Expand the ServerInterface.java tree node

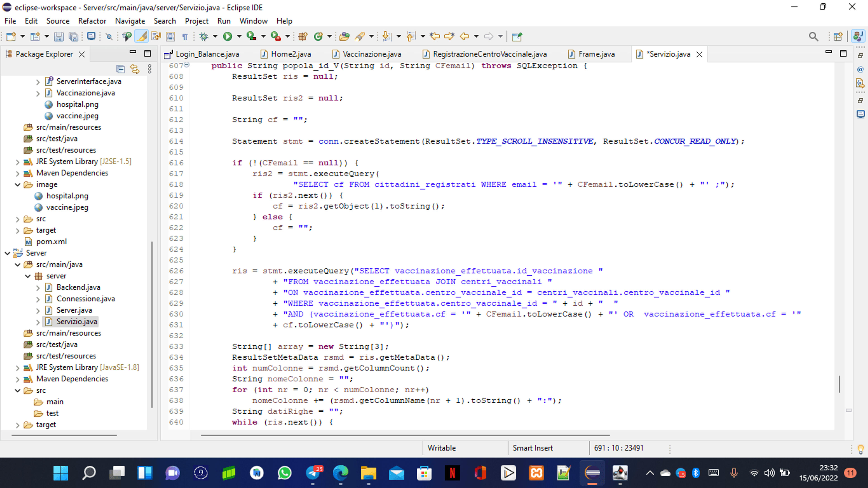(x=38, y=82)
